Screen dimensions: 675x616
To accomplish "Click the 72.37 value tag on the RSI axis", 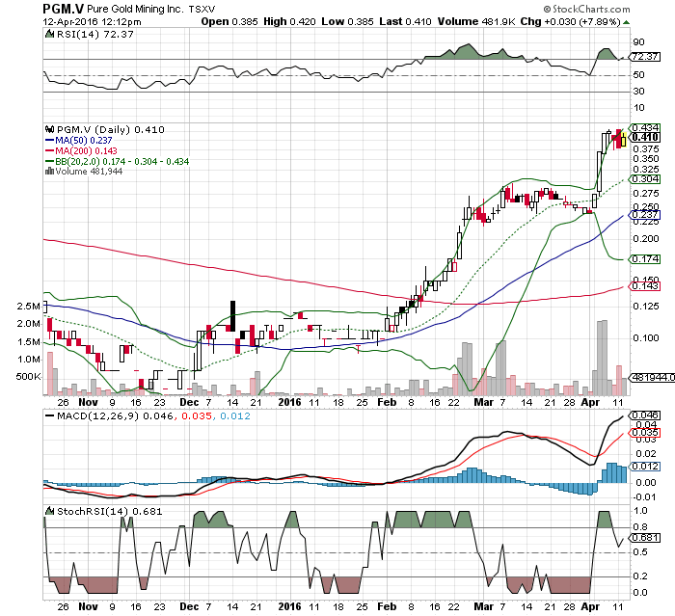I will coord(645,56).
